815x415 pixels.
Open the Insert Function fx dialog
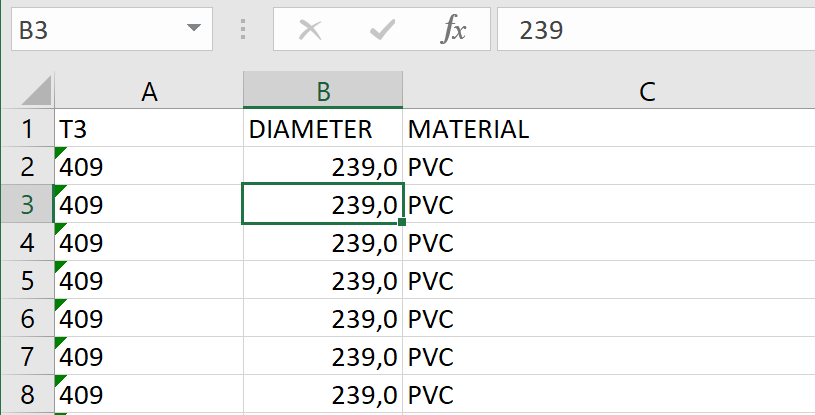(454, 30)
